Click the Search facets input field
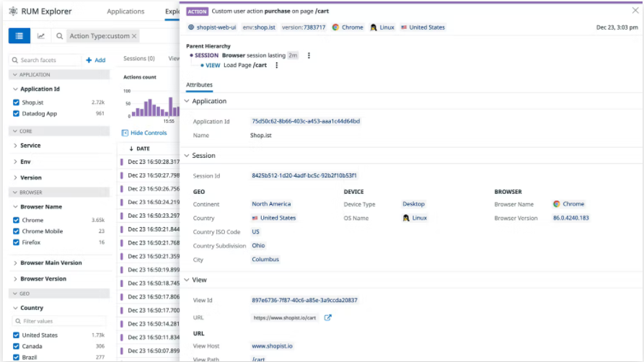The width and height of the screenshot is (644, 362). click(x=45, y=60)
